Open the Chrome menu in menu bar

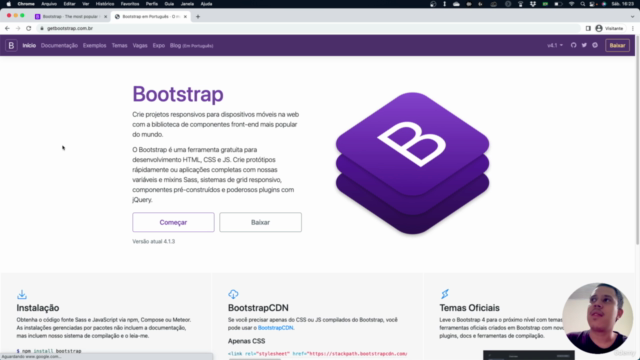coord(26,4)
